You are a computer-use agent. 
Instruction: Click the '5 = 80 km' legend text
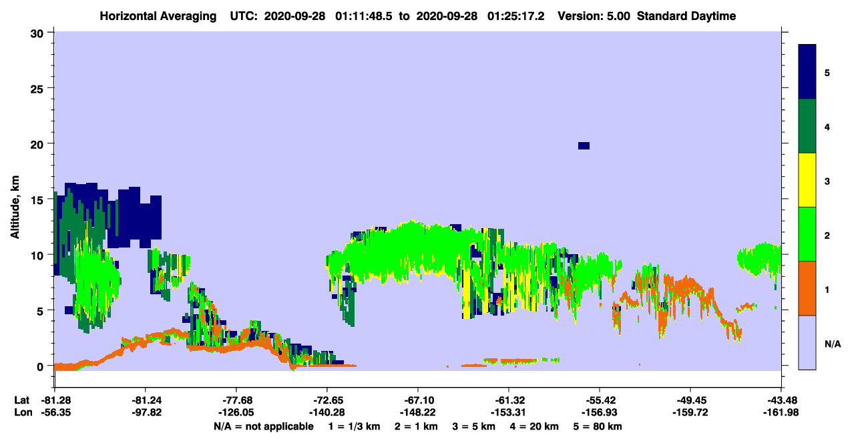click(x=597, y=426)
